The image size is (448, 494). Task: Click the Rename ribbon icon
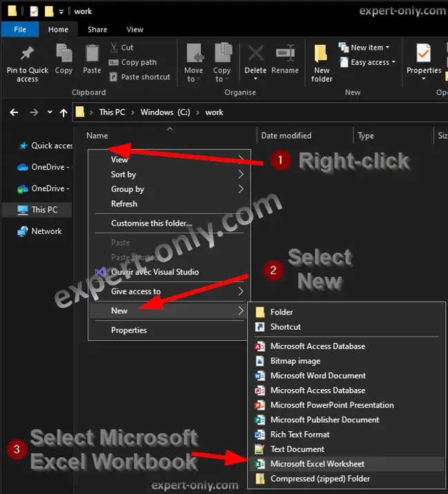click(285, 52)
